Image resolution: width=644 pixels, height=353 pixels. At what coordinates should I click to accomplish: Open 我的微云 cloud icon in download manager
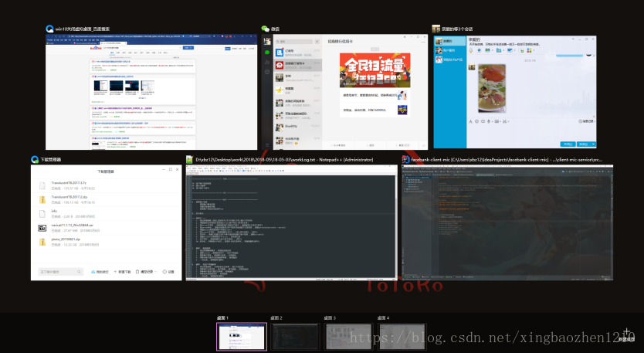tap(93, 272)
